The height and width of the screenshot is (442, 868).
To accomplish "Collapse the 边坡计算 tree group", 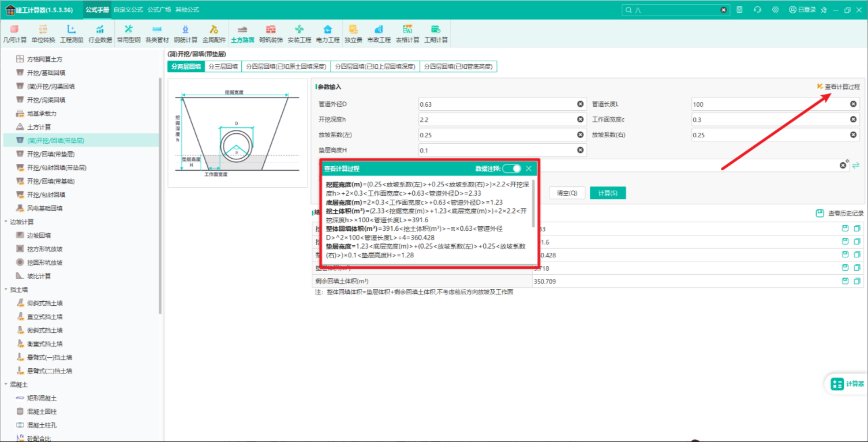I will pyautogui.click(x=6, y=222).
